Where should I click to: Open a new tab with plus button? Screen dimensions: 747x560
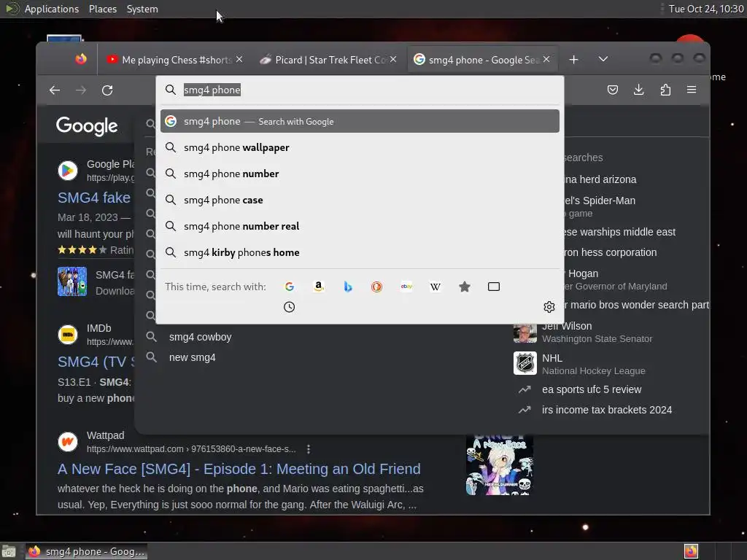(x=573, y=60)
